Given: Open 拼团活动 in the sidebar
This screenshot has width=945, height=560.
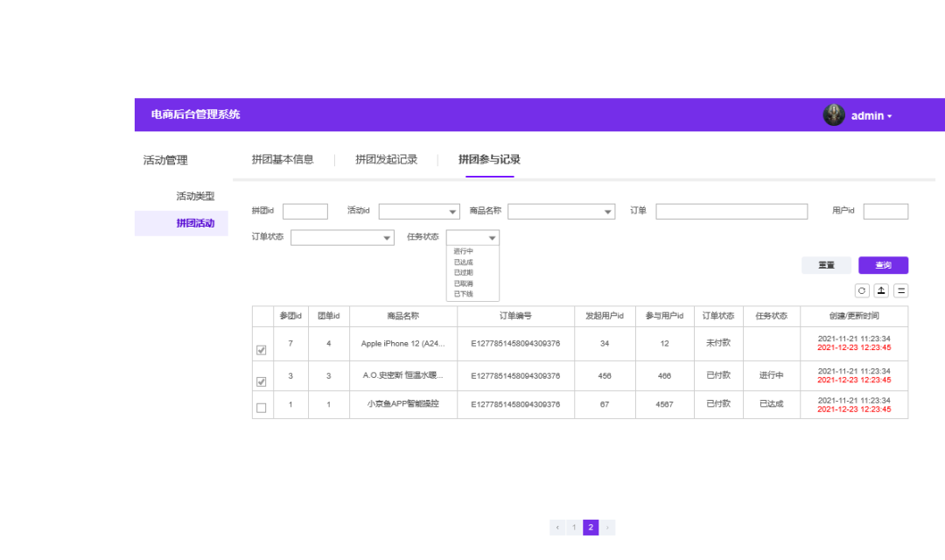Looking at the screenshot, I should 181,223.
